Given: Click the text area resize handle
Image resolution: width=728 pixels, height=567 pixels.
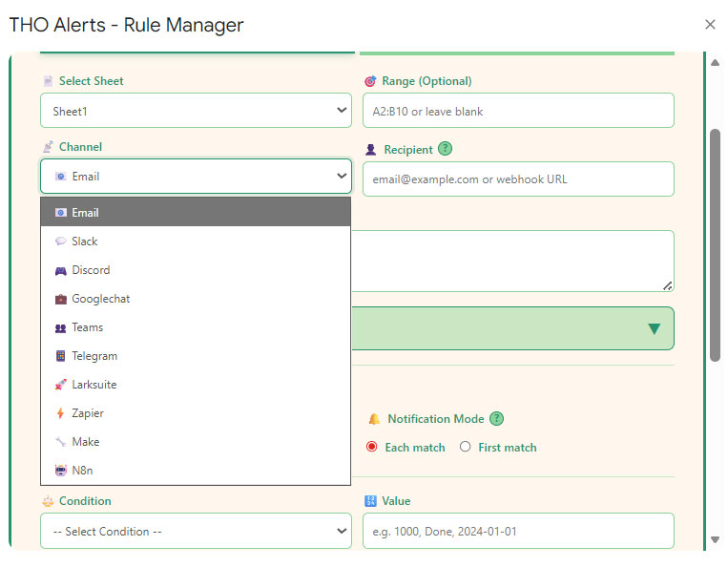Looking at the screenshot, I should 668,285.
